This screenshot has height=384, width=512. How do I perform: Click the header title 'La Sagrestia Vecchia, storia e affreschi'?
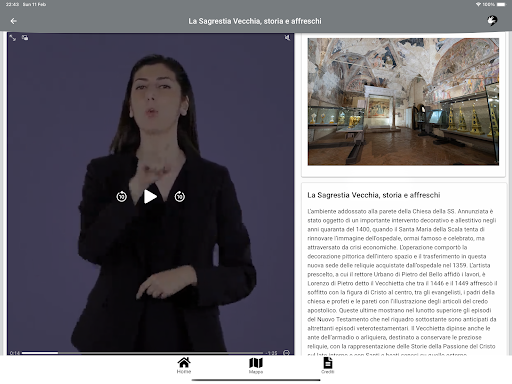[x=255, y=21]
